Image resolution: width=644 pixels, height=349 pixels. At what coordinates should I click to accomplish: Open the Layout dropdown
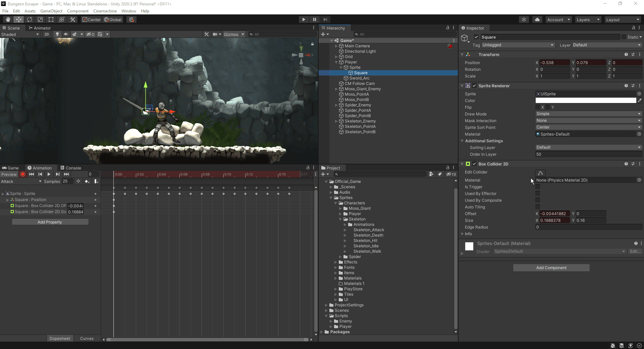pyautogui.click(x=623, y=19)
